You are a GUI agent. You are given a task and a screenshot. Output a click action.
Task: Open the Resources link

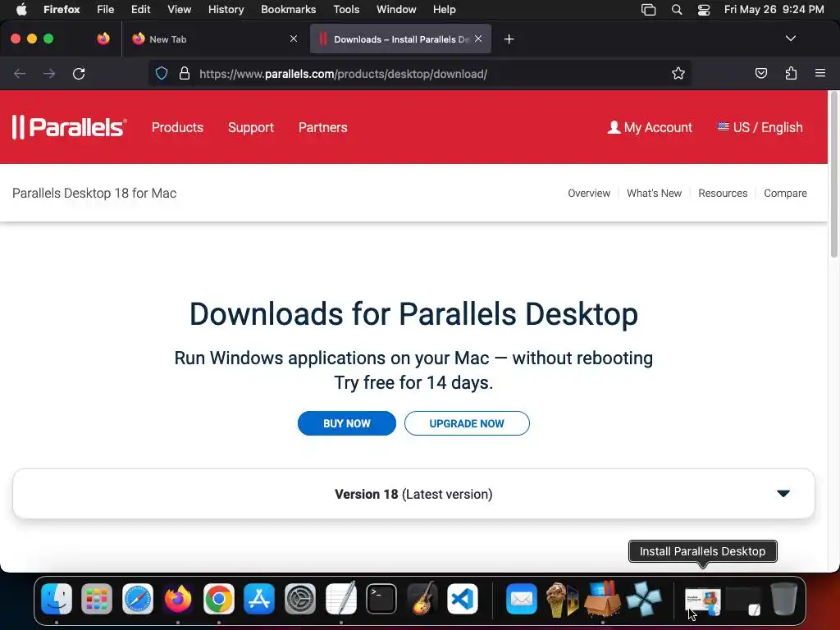click(x=723, y=193)
